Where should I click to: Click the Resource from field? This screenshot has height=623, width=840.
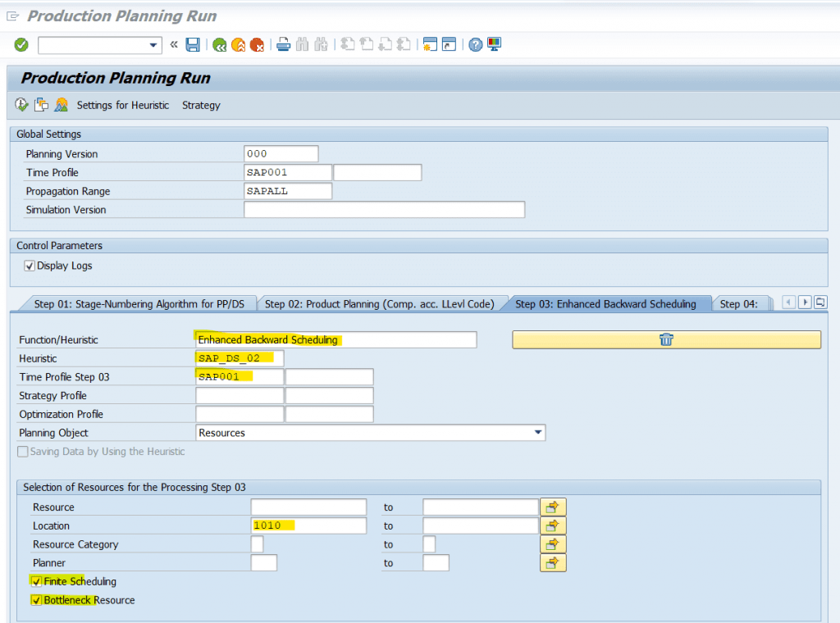click(308, 507)
